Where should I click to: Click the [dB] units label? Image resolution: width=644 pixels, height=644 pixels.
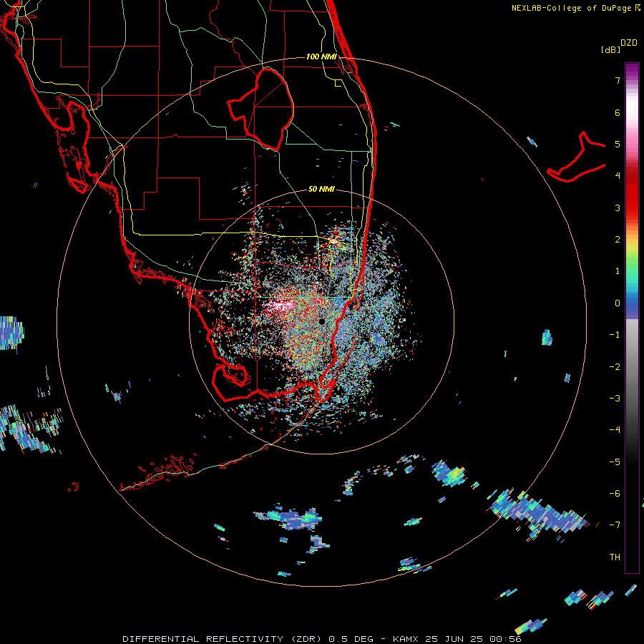coord(610,49)
